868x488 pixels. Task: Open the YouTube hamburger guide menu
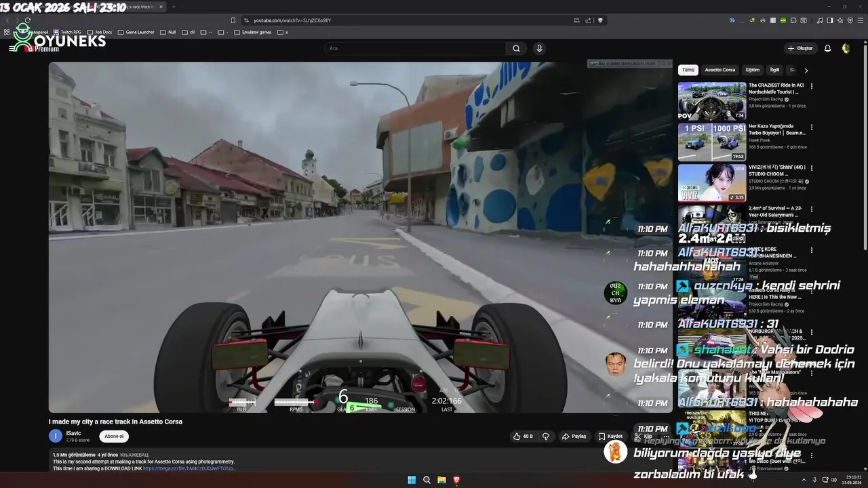tap(12, 48)
